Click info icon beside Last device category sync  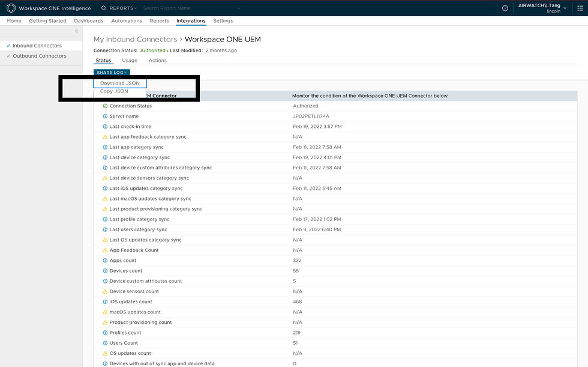105,157
